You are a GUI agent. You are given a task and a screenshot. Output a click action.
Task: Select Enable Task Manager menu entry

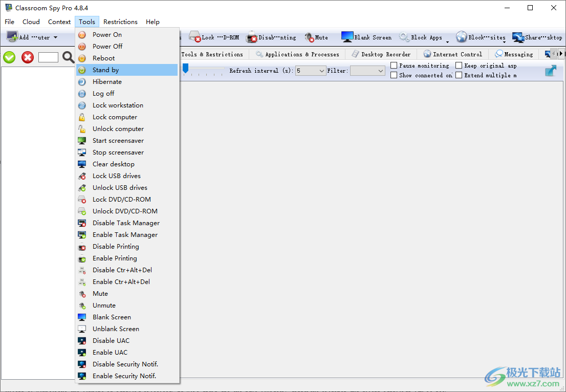point(127,234)
